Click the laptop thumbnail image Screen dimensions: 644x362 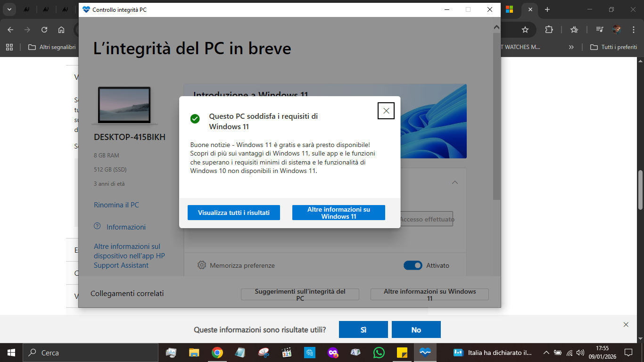[x=124, y=106]
